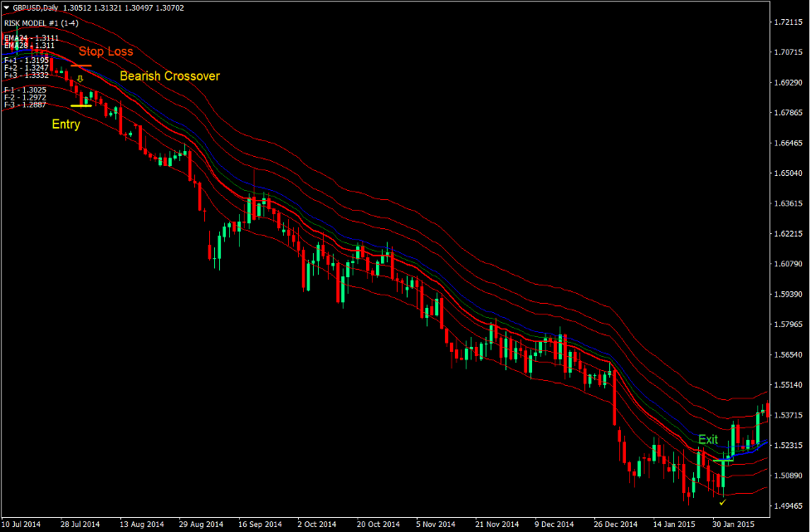The height and width of the screenshot is (532, 811).
Task: Click the yellow down arrow entry marker
Action: [81, 79]
